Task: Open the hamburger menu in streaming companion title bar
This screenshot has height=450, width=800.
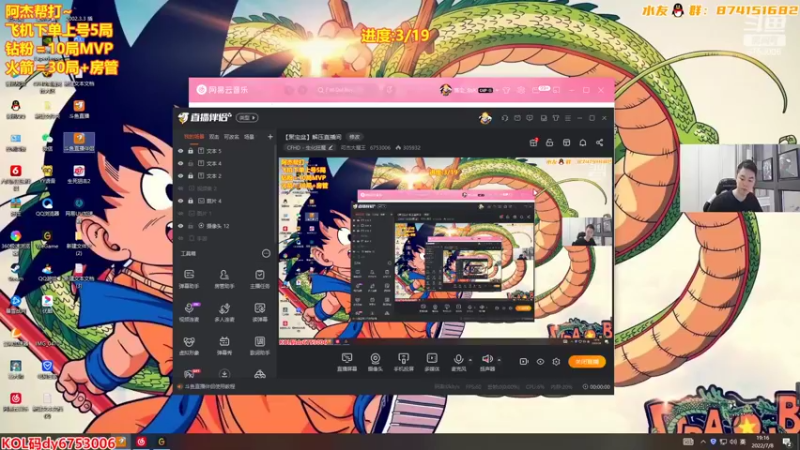Action: [x=568, y=118]
